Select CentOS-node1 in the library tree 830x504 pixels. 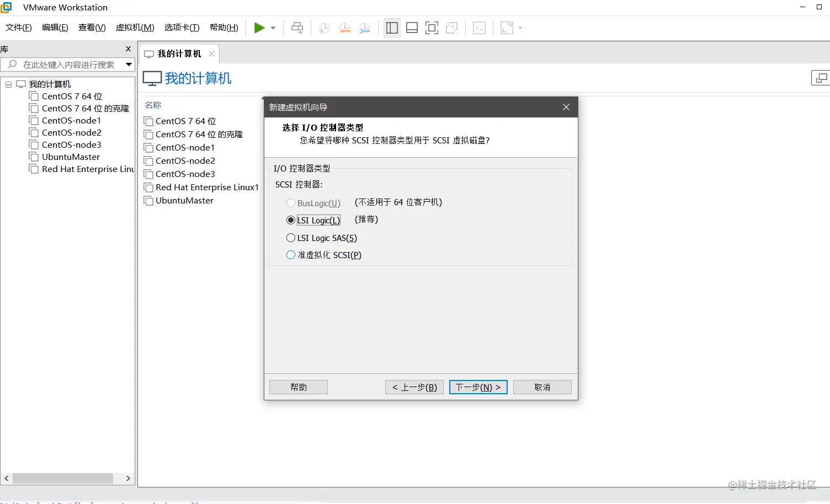tap(71, 121)
